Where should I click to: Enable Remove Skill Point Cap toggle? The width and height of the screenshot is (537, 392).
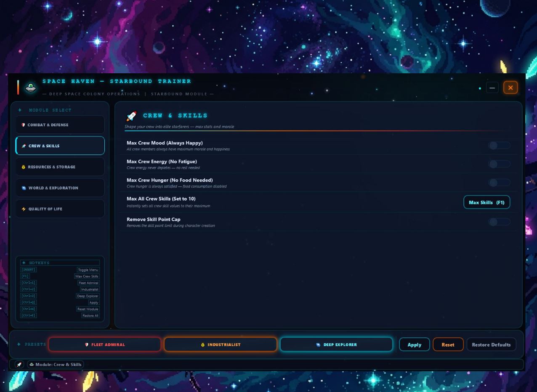(499, 221)
